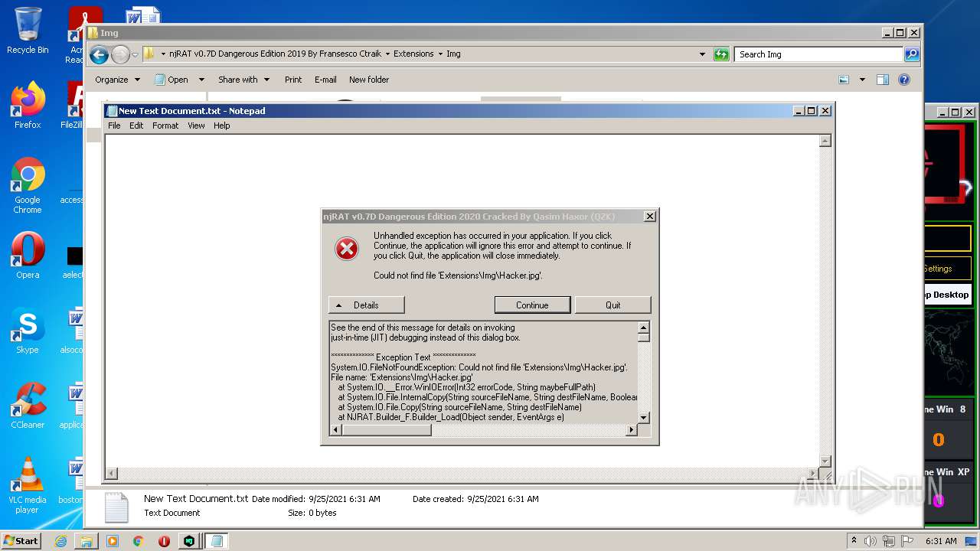Viewport: 980px width, 551px height.
Task: Change view with the Explorer views icon
Action: [x=844, y=80]
